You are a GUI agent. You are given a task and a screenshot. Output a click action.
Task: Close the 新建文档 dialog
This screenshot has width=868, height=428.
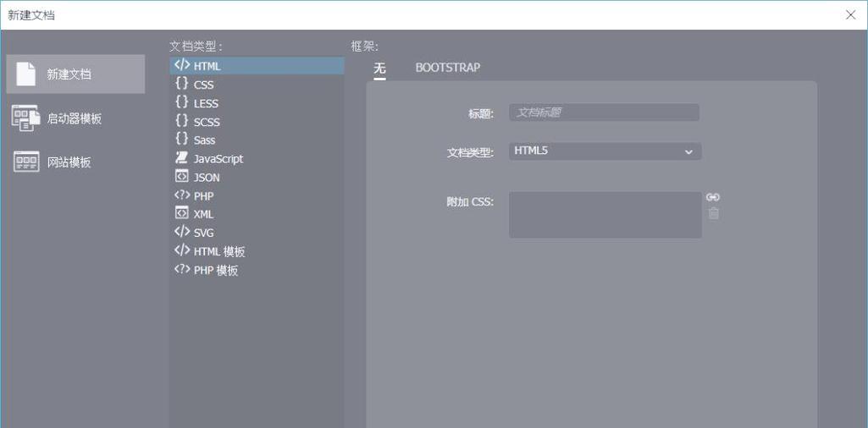[851, 15]
